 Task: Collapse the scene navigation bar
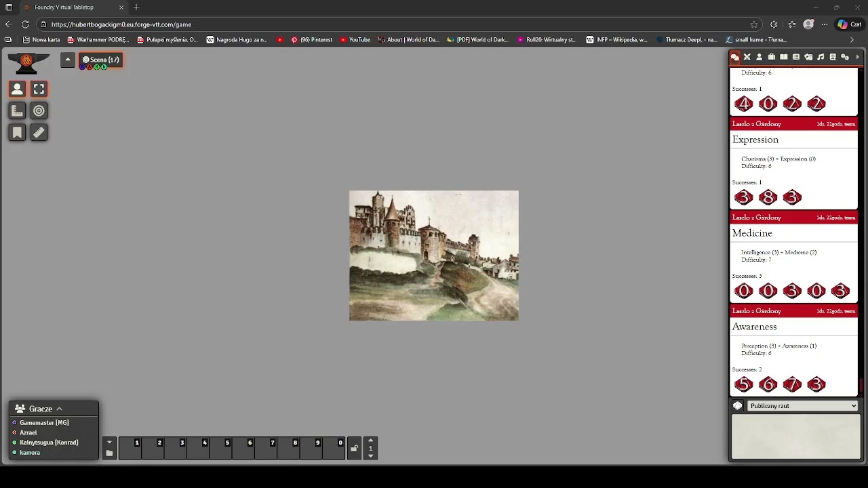click(68, 60)
